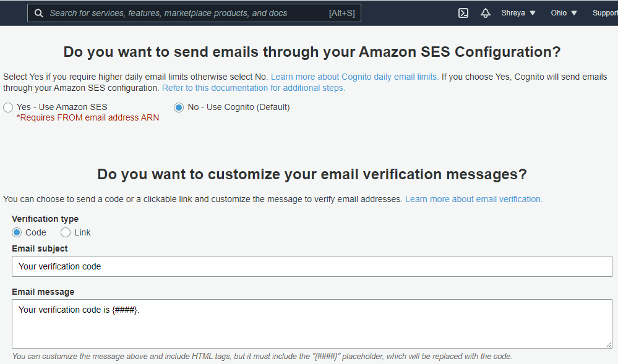Follow the Refer to this documentation link
The height and width of the screenshot is (364, 618).
tap(253, 88)
